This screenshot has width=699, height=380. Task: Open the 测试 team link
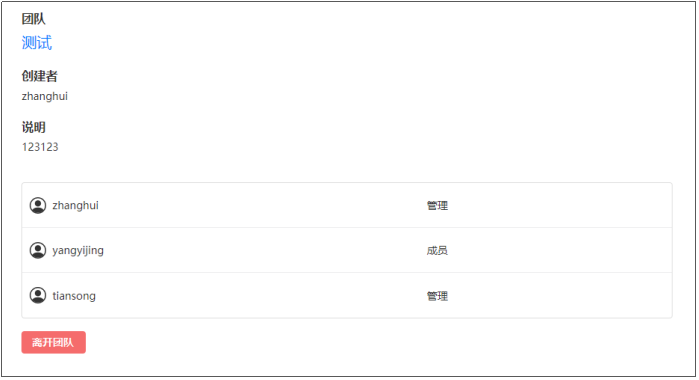pos(37,43)
